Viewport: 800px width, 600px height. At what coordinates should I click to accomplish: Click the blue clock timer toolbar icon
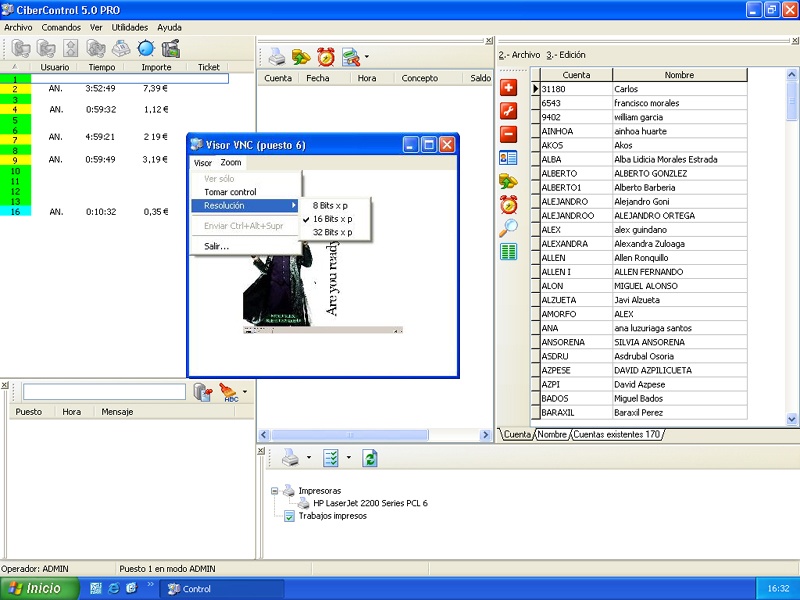[146, 48]
